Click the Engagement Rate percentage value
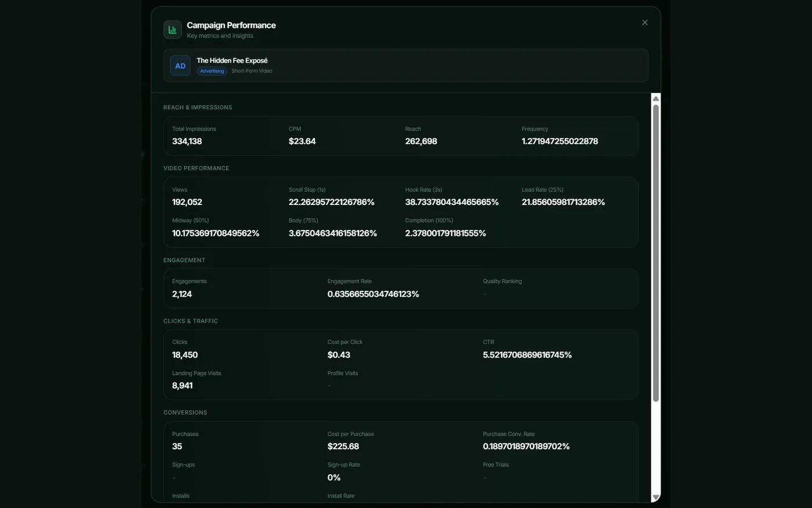Viewport: 812px width, 508px height. (x=373, y=294)
